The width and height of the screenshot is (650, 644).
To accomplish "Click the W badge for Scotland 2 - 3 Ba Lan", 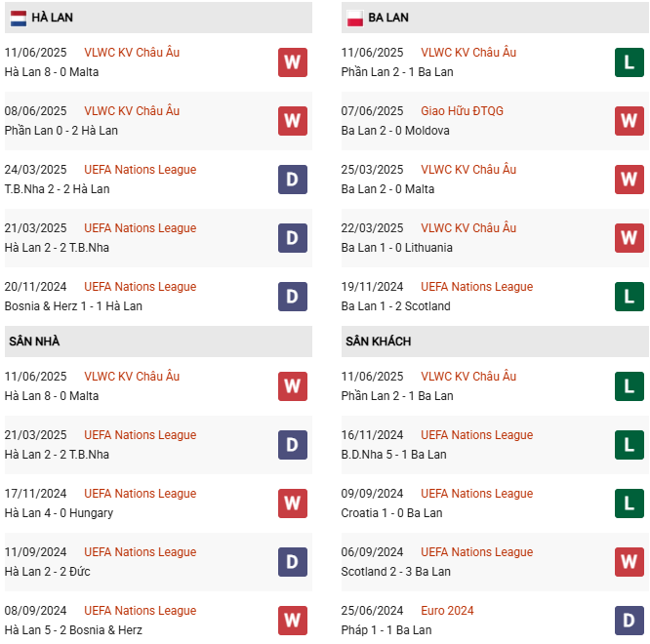I will pos(630,562).
